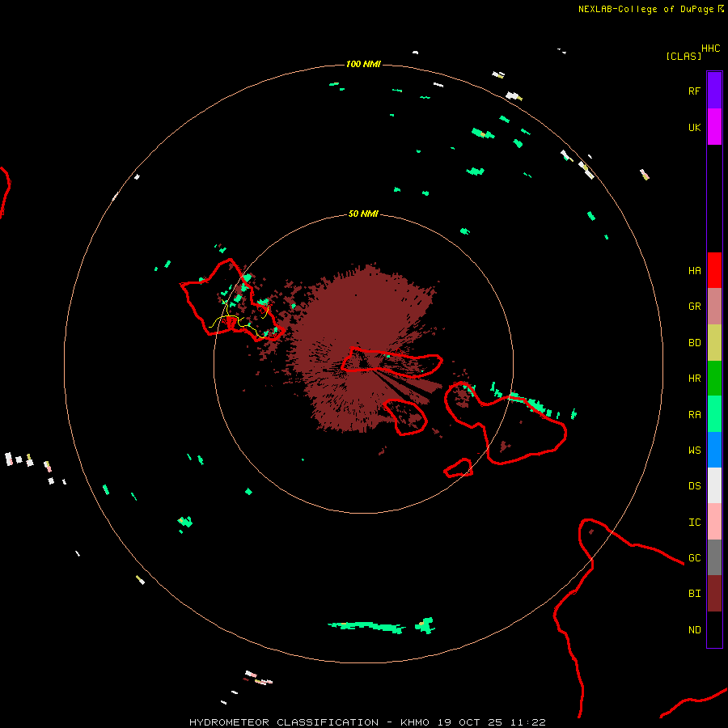Click the ND legend label

pyautogui.click(x=694, y=630)
